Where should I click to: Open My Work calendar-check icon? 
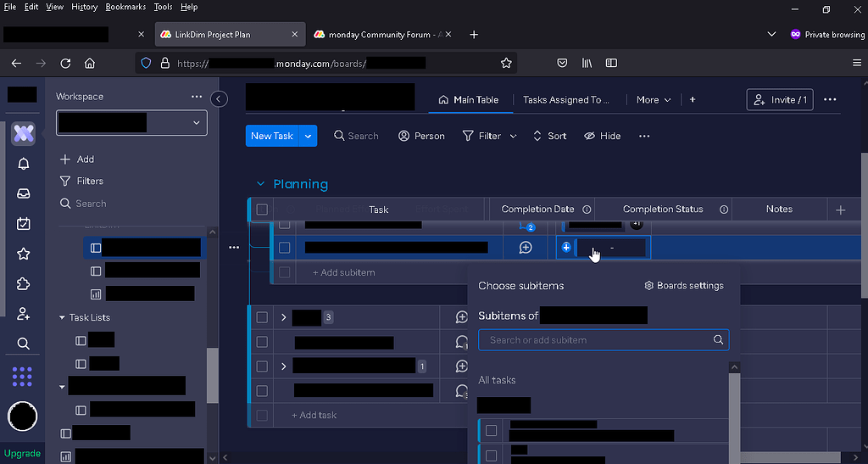click(x=24, y=224)
